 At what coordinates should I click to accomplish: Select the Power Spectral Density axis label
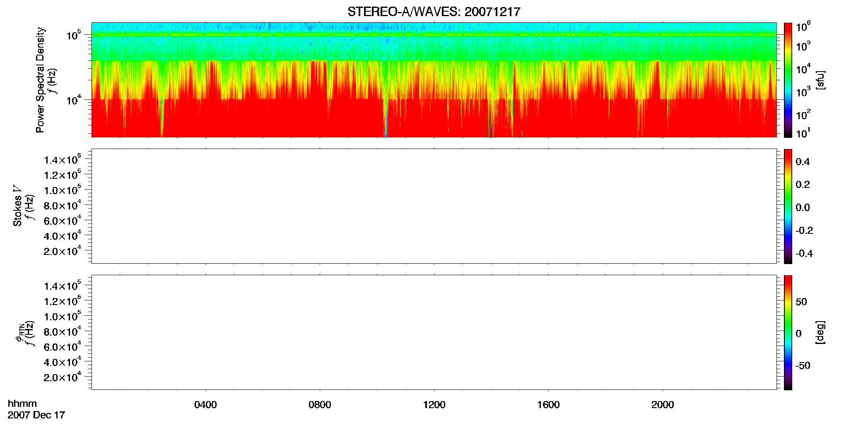click(x=40, y=80)
